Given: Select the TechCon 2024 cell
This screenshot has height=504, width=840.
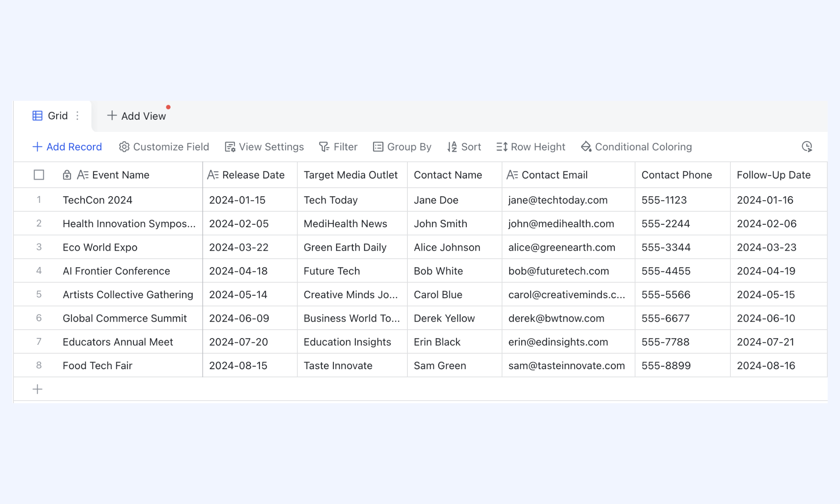Looking at the screenshot, I should [129, 200].
